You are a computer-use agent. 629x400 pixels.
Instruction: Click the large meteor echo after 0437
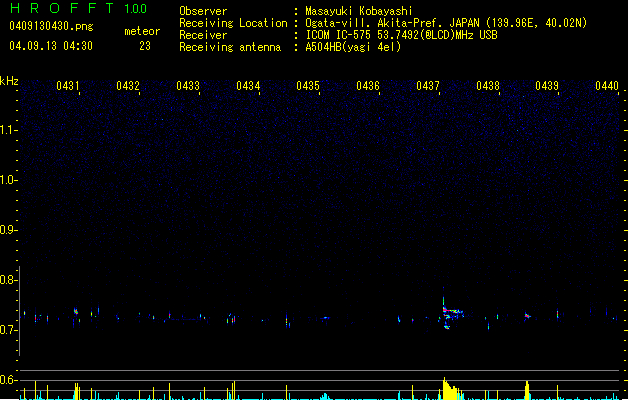pyautogui.click(x=451, y=312)
